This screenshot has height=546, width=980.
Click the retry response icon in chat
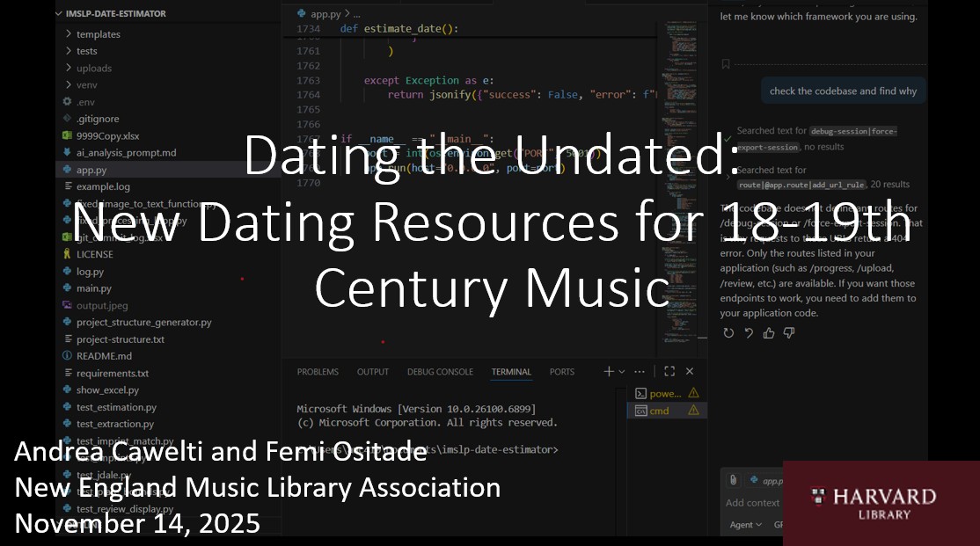pyautogui.click(x=728, y=333)
